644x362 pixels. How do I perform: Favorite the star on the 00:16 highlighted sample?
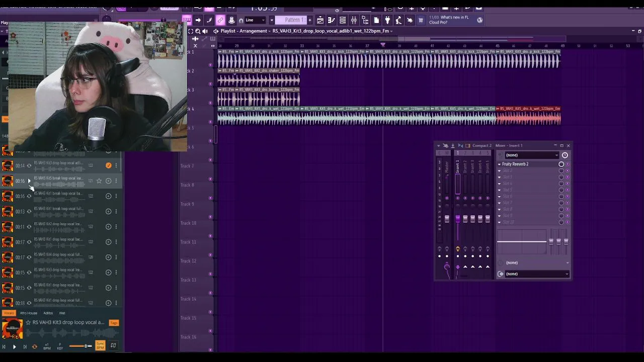99,180
